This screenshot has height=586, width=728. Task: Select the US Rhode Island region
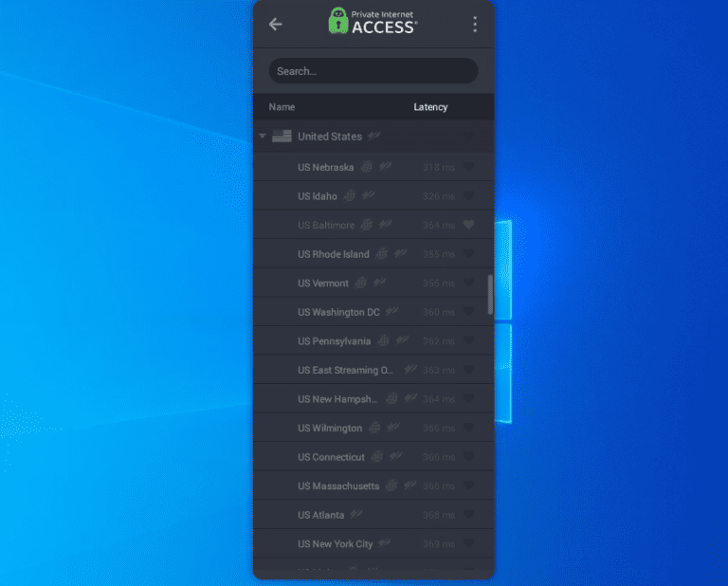373,253
